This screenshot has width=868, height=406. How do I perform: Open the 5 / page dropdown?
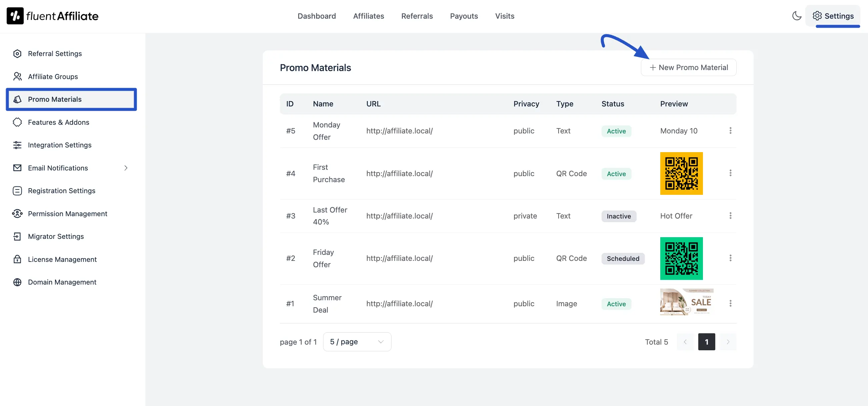357,342
